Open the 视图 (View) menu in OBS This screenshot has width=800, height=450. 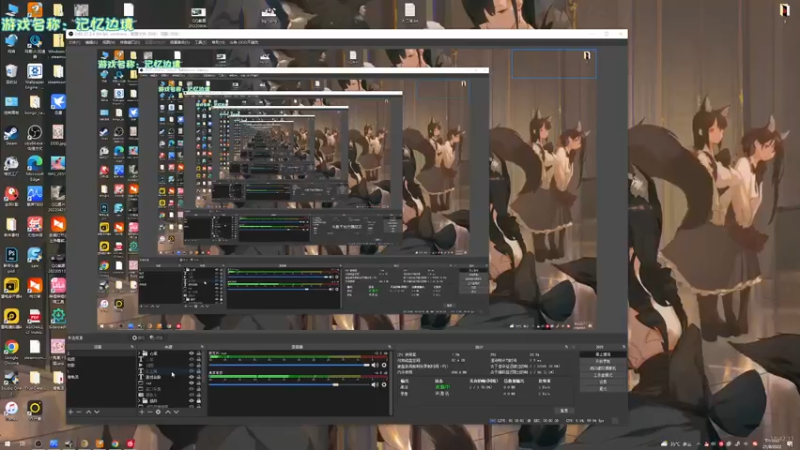109,42
